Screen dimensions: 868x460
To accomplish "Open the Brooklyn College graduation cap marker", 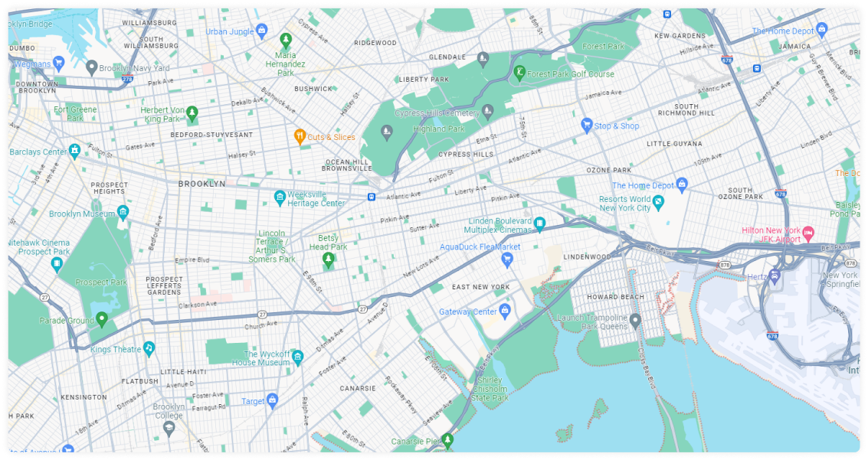I will pos(169,428).
